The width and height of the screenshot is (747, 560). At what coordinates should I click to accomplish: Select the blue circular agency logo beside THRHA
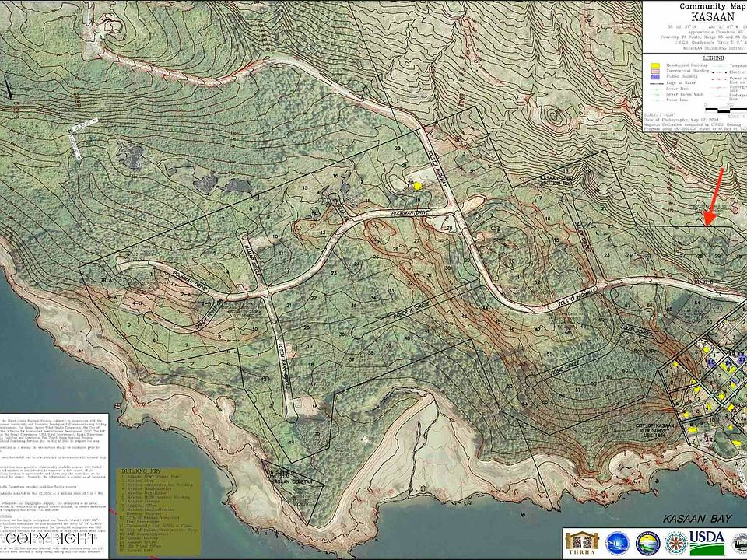pos(617,544)
